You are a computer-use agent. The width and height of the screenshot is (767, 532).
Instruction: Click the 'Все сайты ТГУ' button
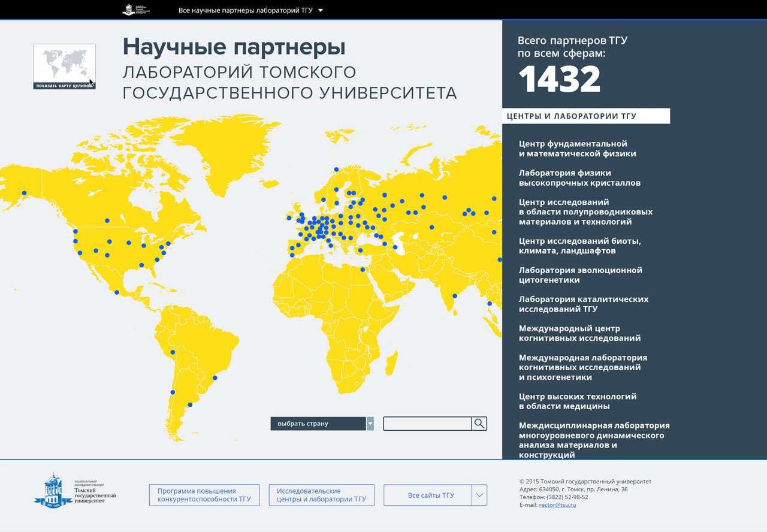pyautogui.click(x=428, y=495)
